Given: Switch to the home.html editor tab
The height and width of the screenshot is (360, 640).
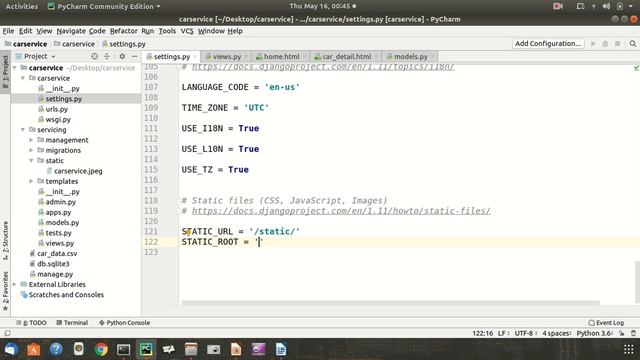Looking at the screenshot, I should coord(281,57).
